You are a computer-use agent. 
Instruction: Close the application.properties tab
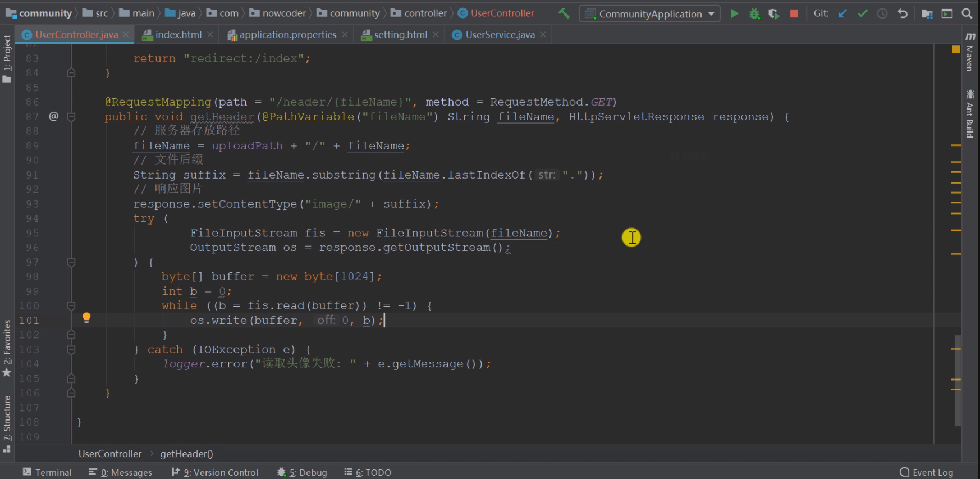coord(345,35)
